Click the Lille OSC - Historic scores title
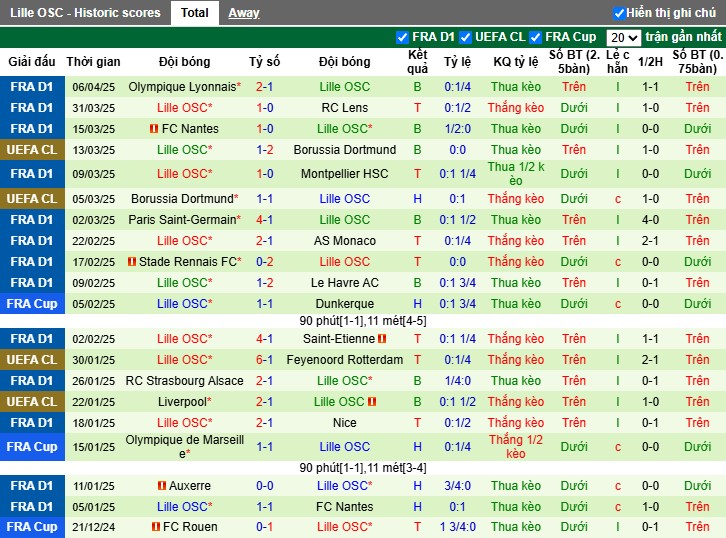This screenshot has height=538, width=726. click(x=85, y=13)
